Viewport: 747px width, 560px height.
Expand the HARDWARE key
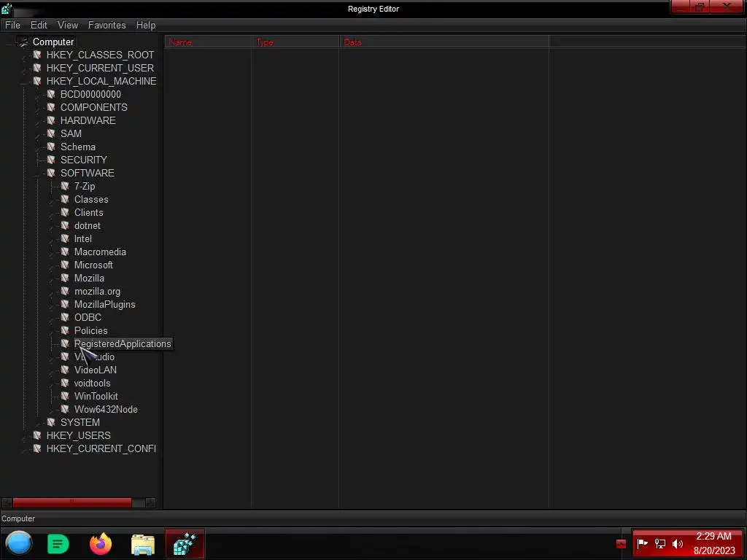pyautogui.click(x=38, y=121)
